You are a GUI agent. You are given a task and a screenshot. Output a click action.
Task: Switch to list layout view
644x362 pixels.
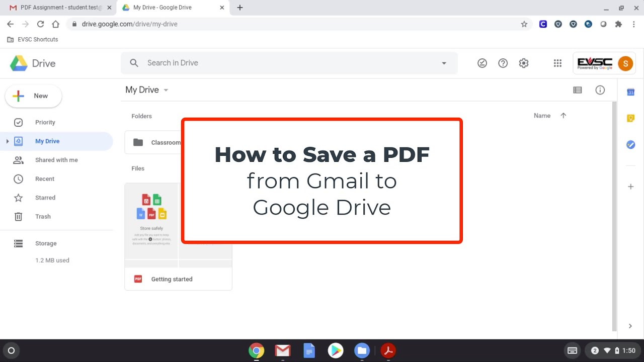pos(578,90)
